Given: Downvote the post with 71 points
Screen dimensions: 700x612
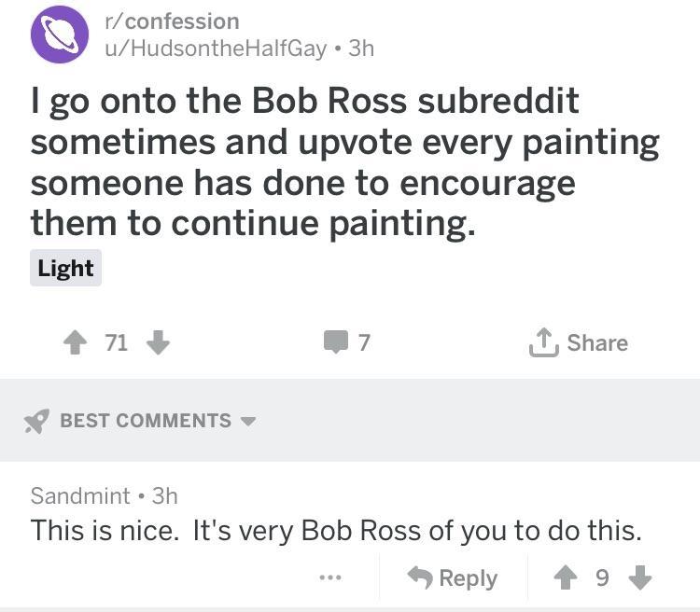Looking at the screenshot, I should [x=159, y=343].
